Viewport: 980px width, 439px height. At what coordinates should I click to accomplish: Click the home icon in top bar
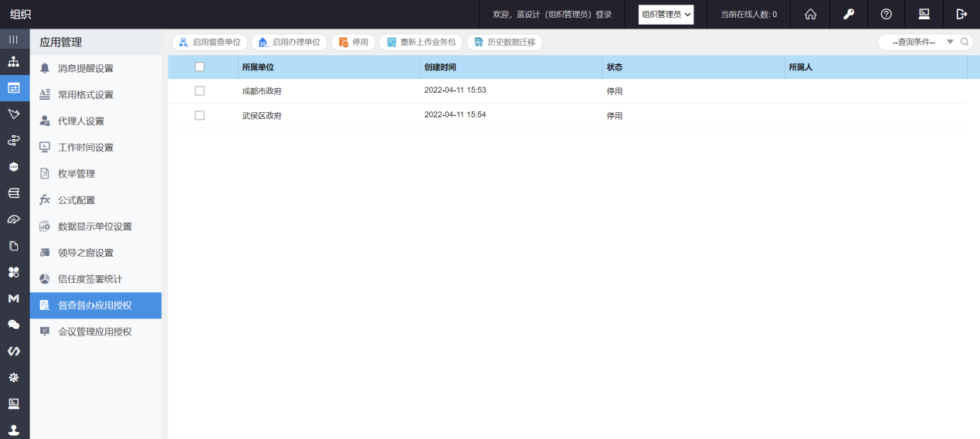point(810,14)
